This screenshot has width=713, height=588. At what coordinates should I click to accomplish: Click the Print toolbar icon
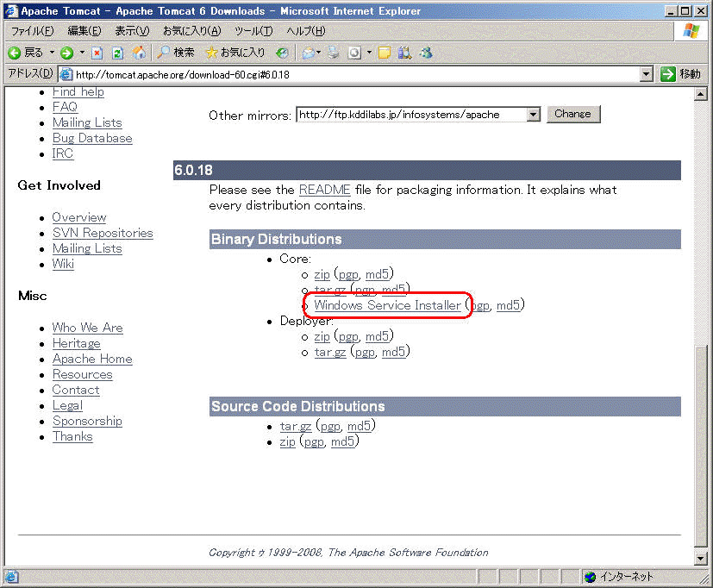[334, 53]
